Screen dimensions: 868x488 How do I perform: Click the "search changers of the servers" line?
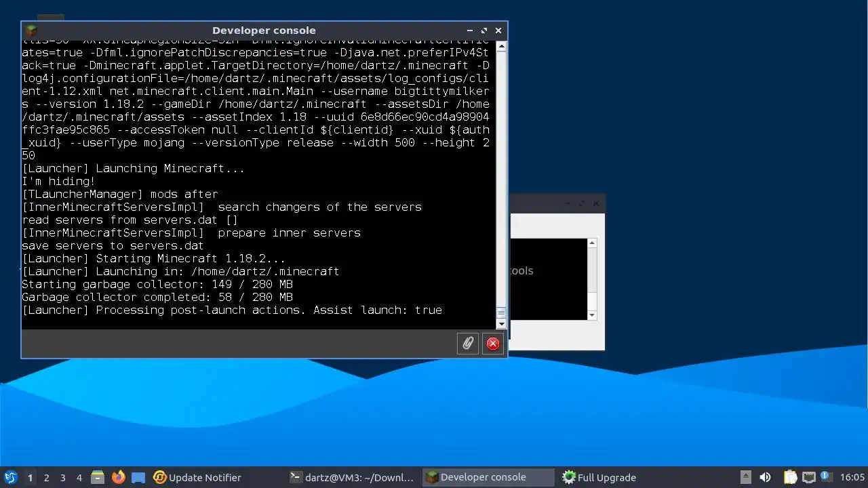pos(222,207)
